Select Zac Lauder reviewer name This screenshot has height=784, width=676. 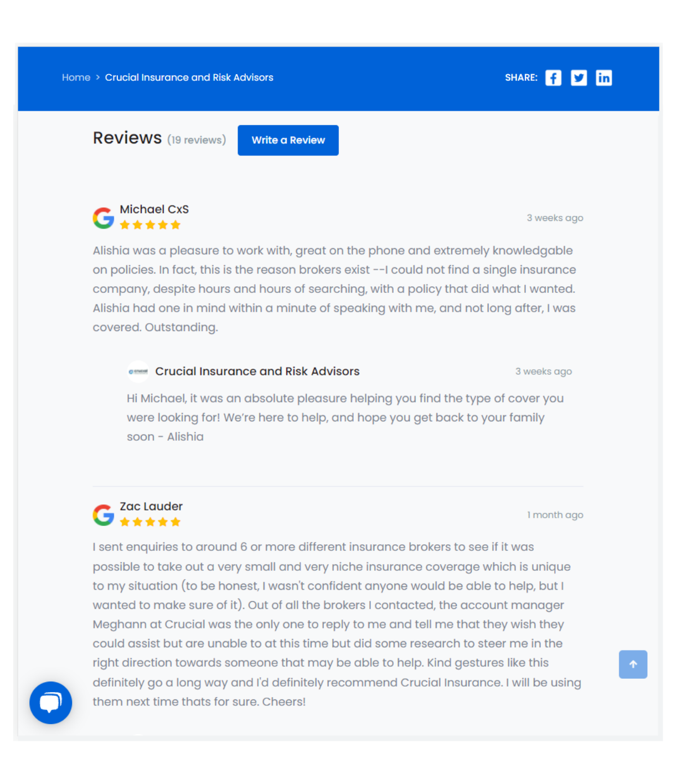151,506
